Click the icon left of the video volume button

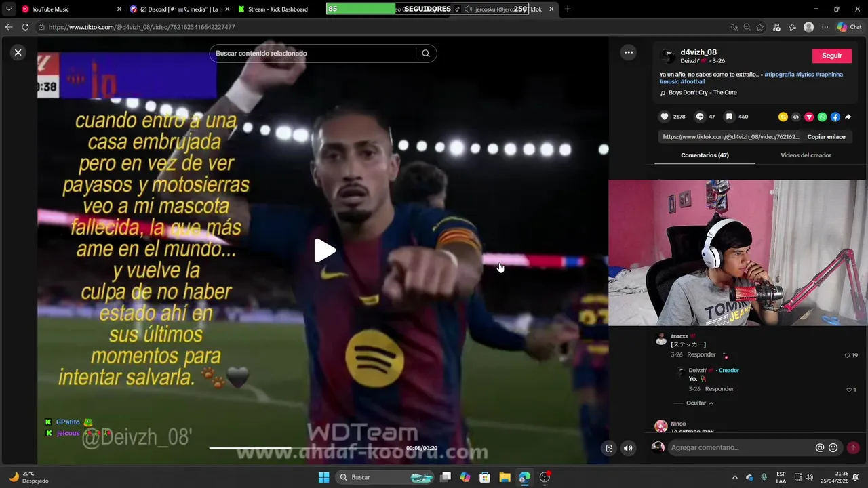[x=609, y=448]
